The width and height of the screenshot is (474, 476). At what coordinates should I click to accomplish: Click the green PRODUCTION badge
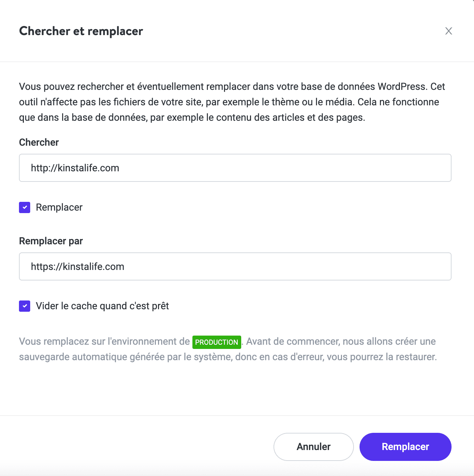(x=216, y=342)
